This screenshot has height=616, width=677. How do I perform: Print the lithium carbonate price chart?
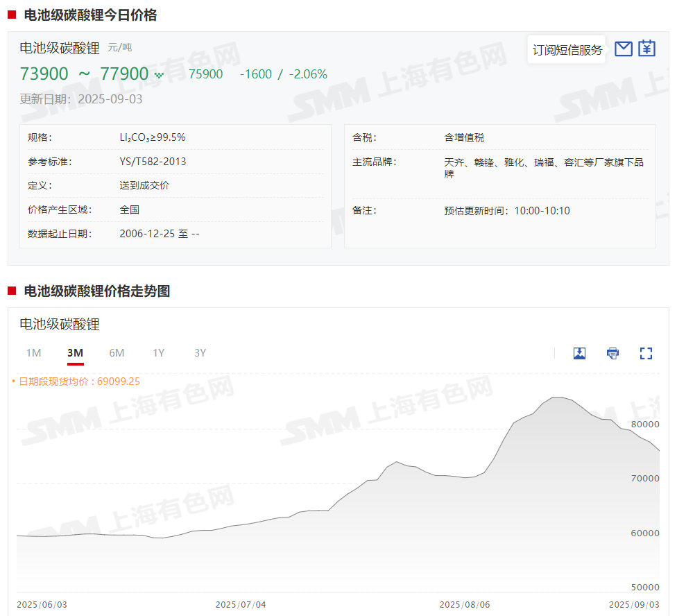(612, 353)
